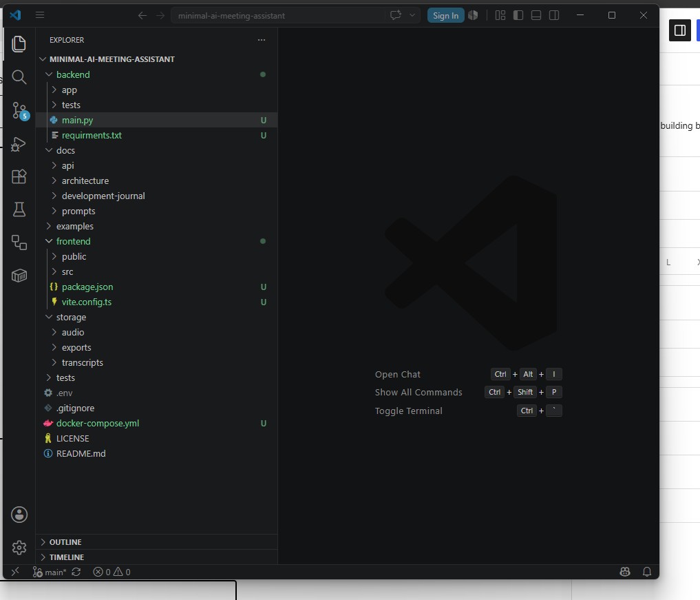This screenshot has height=600, width=700.
Task: Toggle the bottom panel
Action: point(536,16)
